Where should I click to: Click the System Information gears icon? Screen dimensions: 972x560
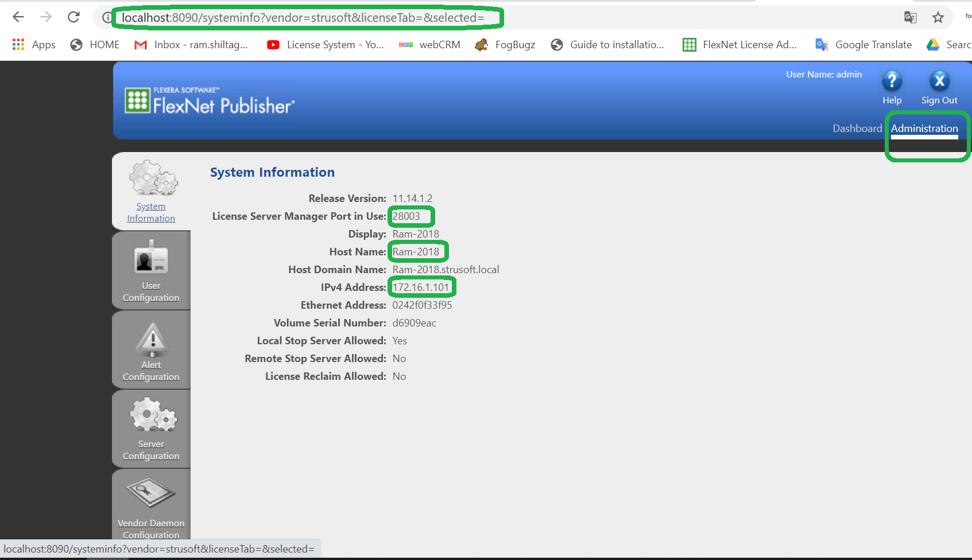(153, 178)
